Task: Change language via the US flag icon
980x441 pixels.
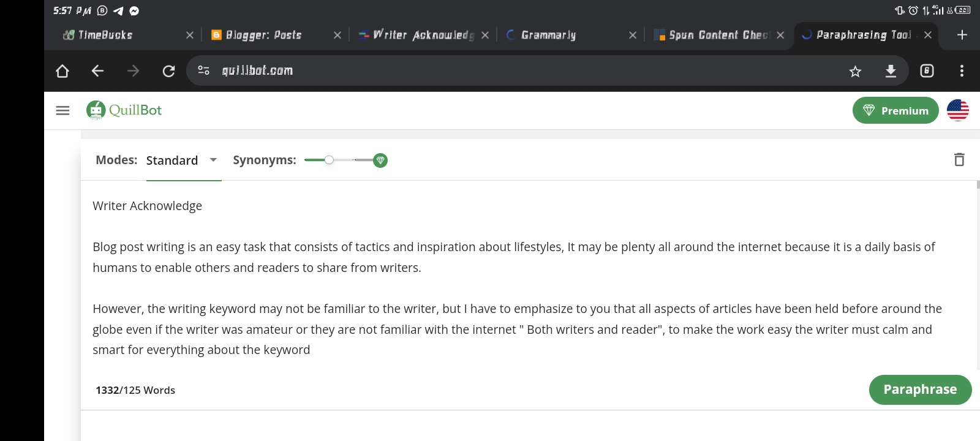Action: [957, 110]
